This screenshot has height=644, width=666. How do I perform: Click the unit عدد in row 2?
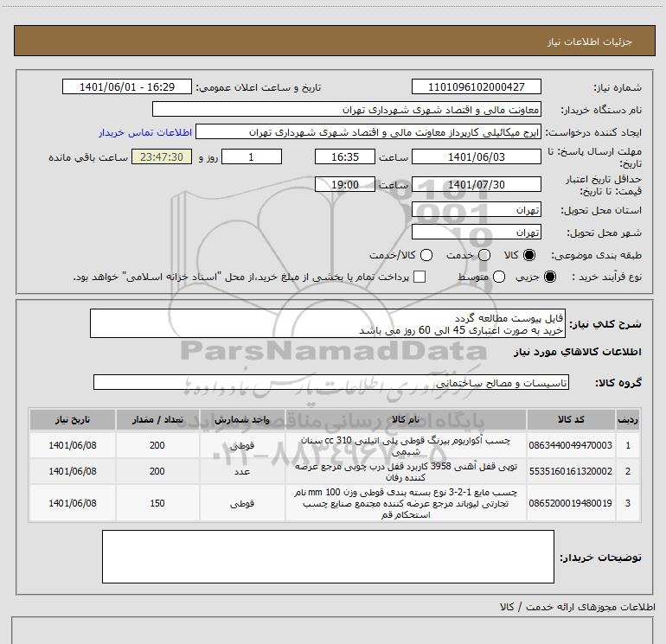pyautogui.click(x=242, y=472)
